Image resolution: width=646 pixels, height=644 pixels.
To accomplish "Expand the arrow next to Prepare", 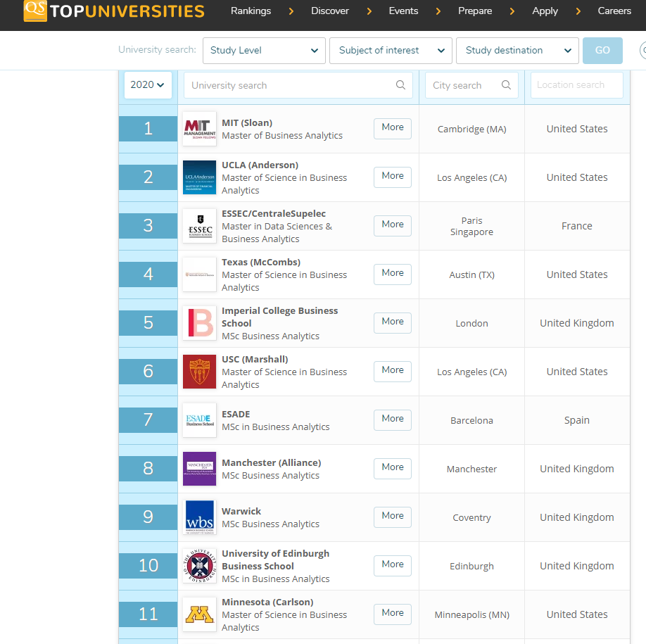I will pos(512,11).
